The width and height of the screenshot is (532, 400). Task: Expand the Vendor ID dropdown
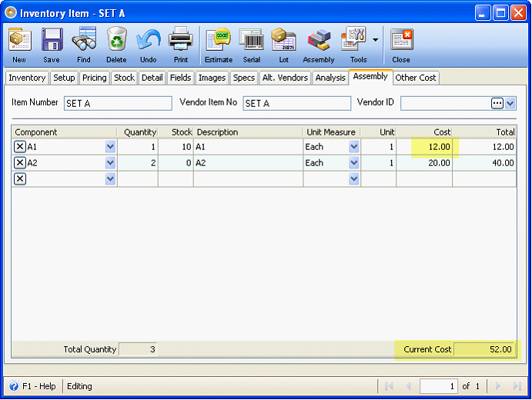[x=510, y=103]
